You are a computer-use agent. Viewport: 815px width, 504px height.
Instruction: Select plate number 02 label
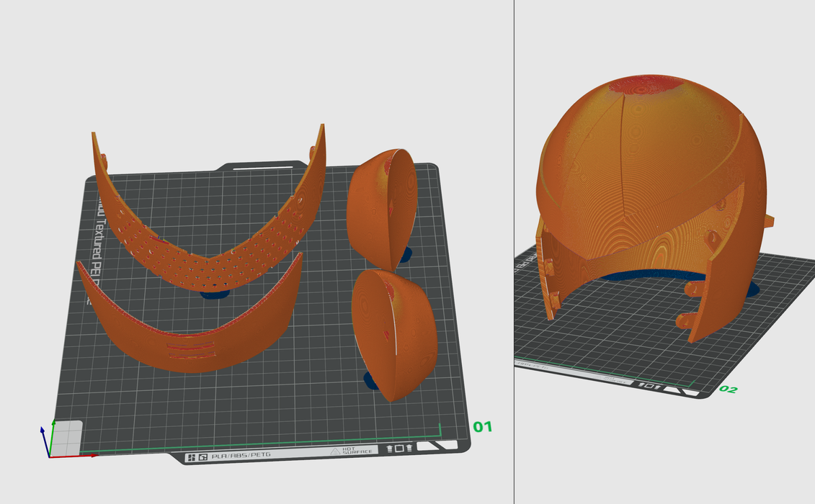728,390
